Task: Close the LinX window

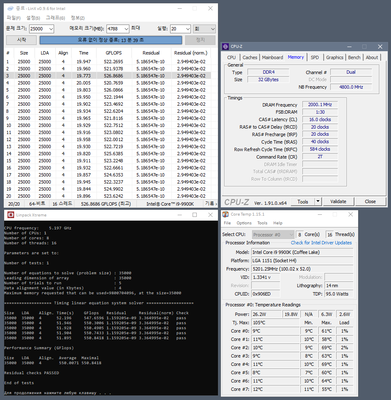Action: (210, 8)
